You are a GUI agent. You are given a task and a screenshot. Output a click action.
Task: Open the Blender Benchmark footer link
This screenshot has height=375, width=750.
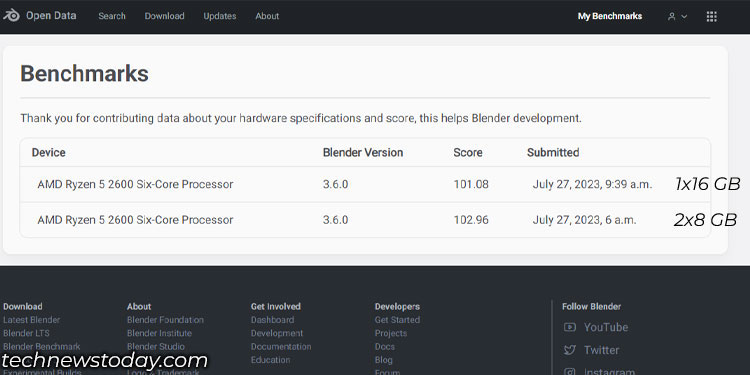[42, 346]
